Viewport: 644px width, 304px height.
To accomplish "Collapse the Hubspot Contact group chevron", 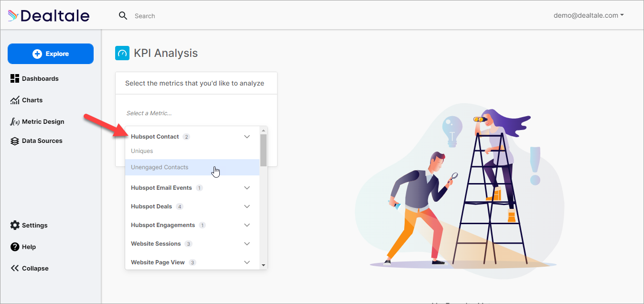I will (x=247, y=137).
